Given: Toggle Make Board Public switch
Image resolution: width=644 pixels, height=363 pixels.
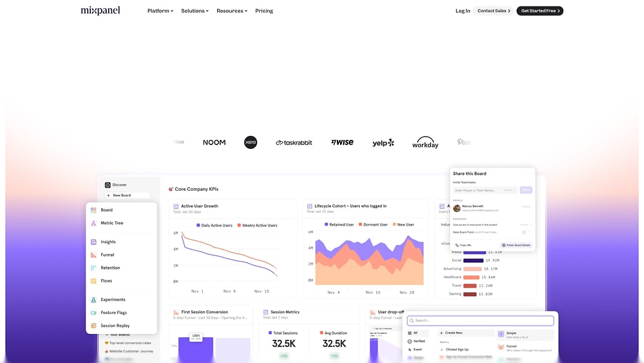Looking at the screenshot, I should tap(526, 232).
